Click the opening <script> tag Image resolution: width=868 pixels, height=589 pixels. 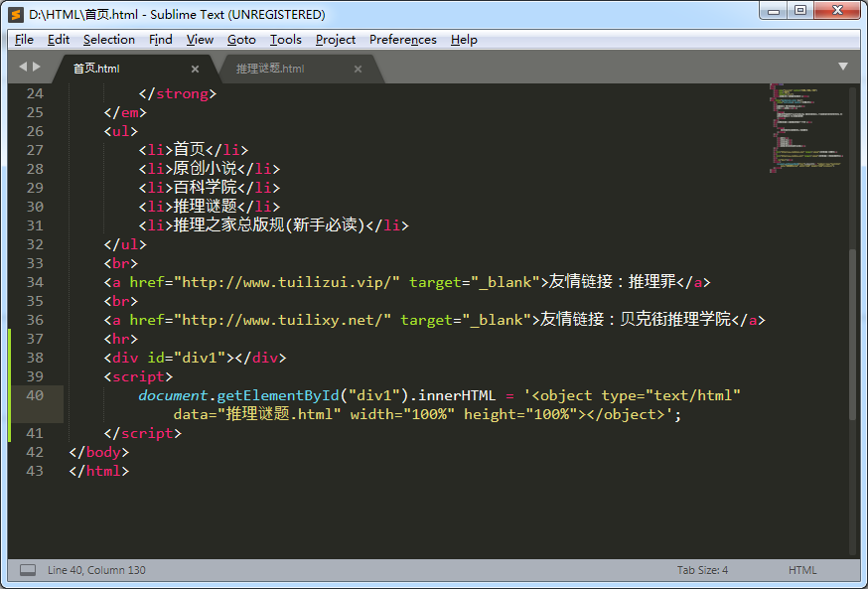138,377
